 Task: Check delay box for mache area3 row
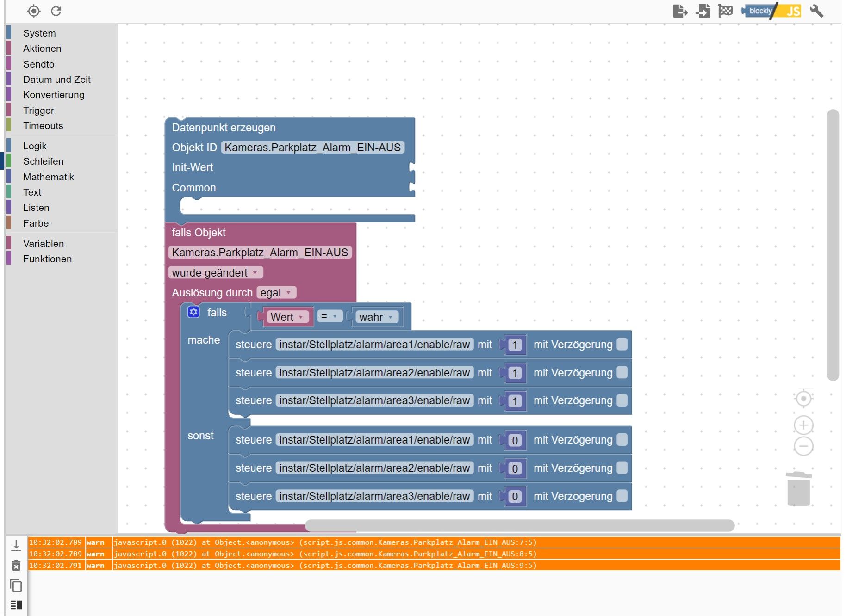pos(622,400)
